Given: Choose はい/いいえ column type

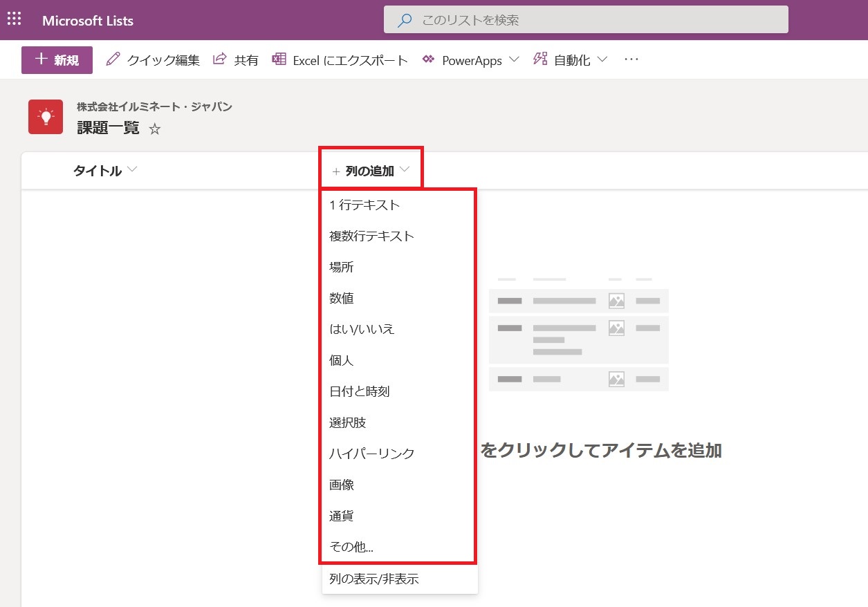Looking at the screenshot, I should (362, 329).
